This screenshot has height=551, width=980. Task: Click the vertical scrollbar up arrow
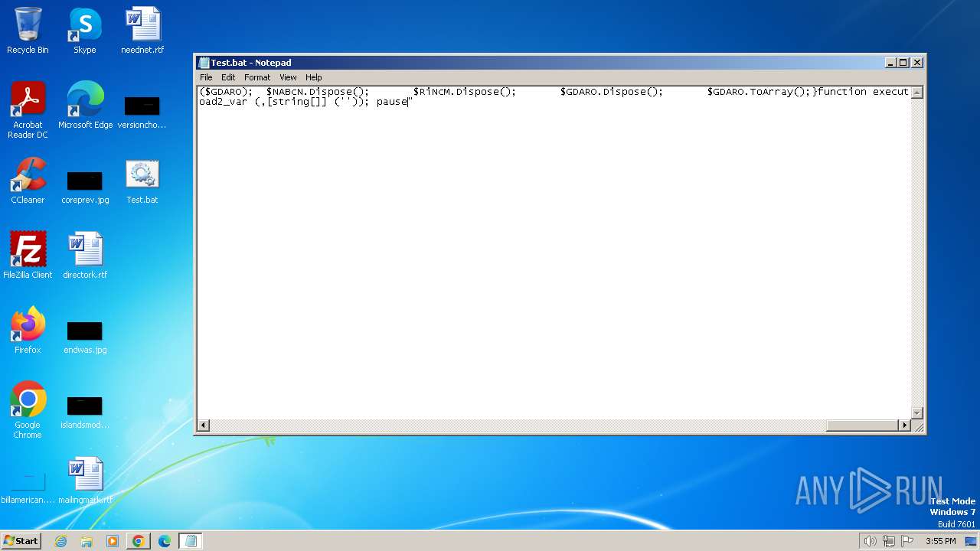[x=916, y=92]
